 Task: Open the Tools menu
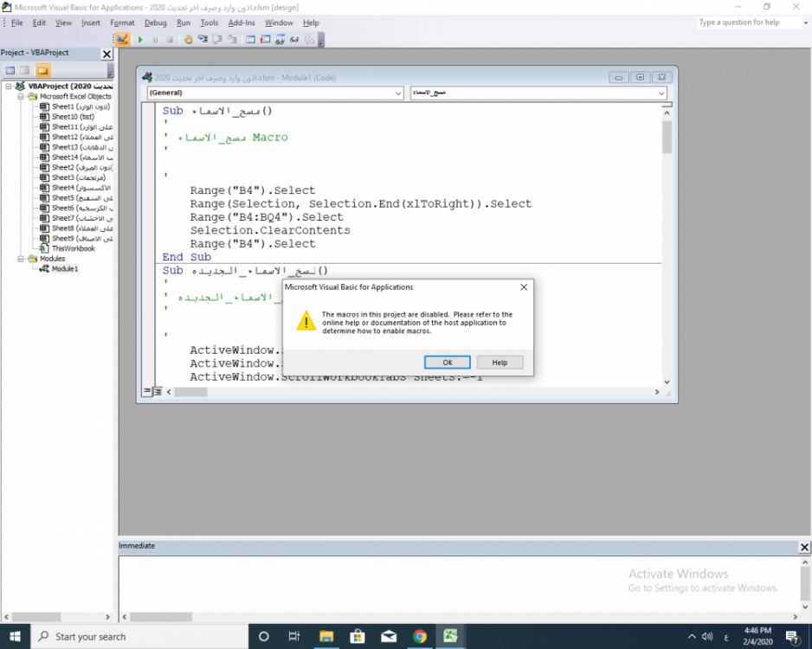click(209, 22)
